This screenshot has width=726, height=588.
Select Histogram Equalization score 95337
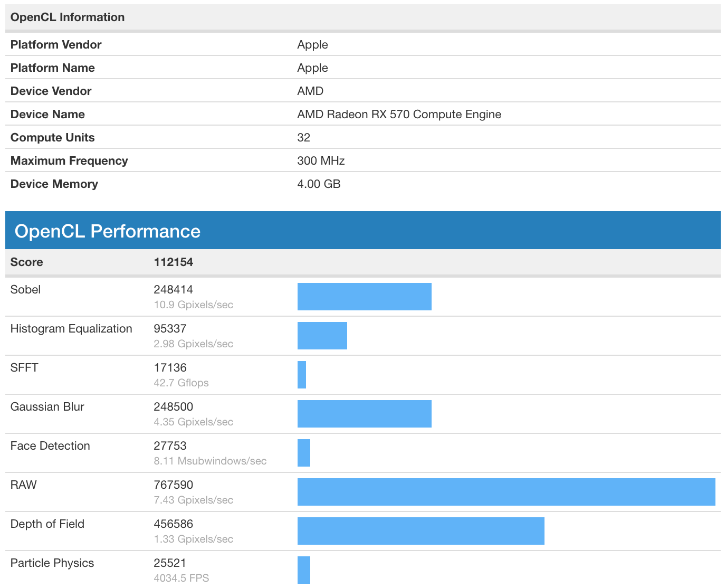click(x=170, y=328)
